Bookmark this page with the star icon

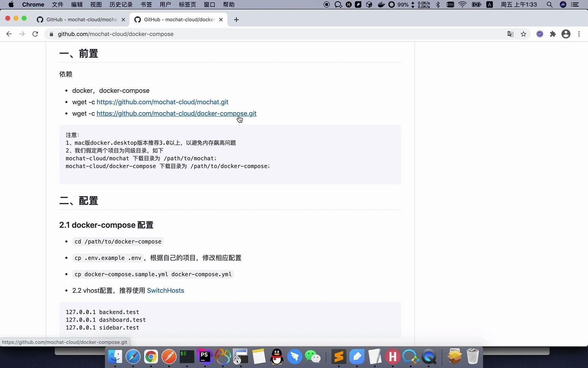(523, 34)
